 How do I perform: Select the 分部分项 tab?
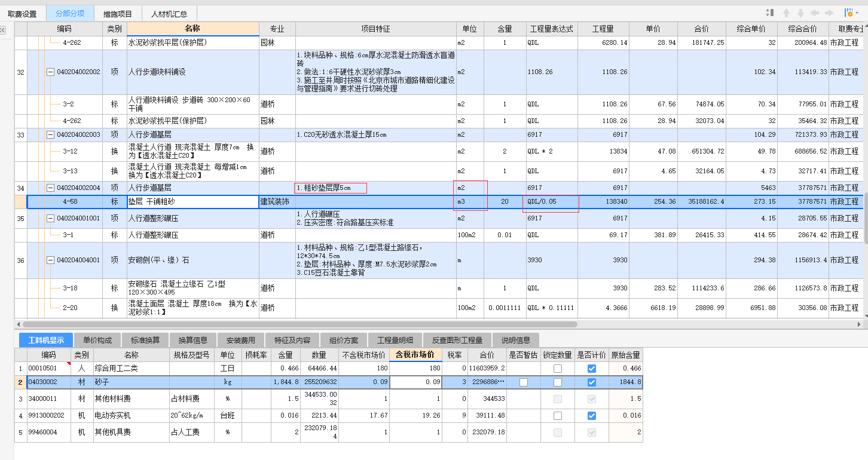[70, 14]
